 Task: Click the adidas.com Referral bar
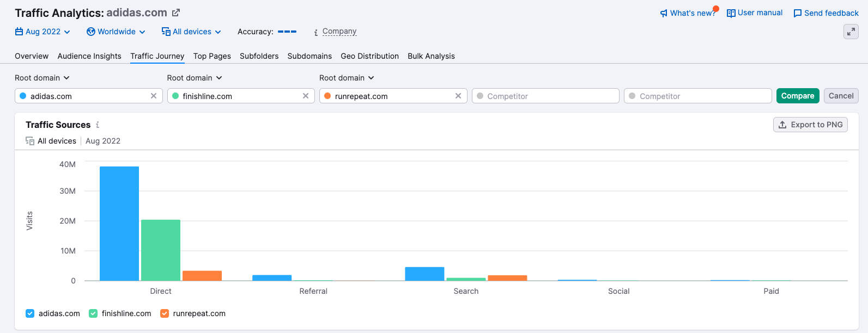point(272,278)
